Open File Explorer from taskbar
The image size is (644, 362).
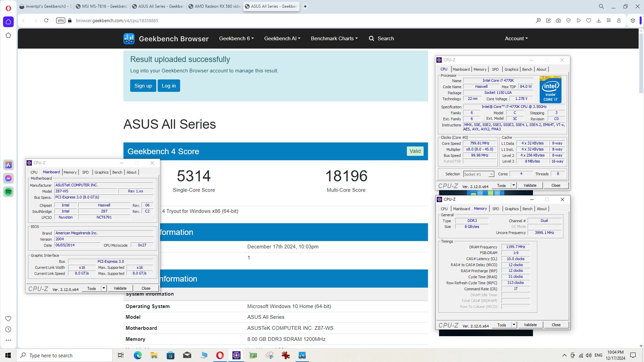pos(154,355)
